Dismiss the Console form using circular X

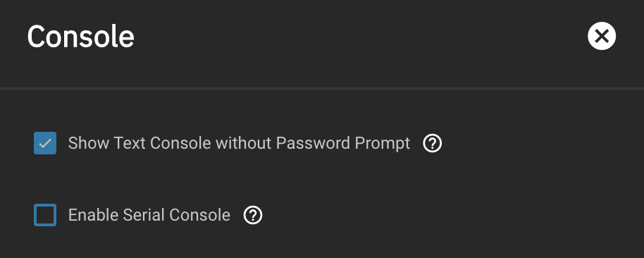[601, 36]
